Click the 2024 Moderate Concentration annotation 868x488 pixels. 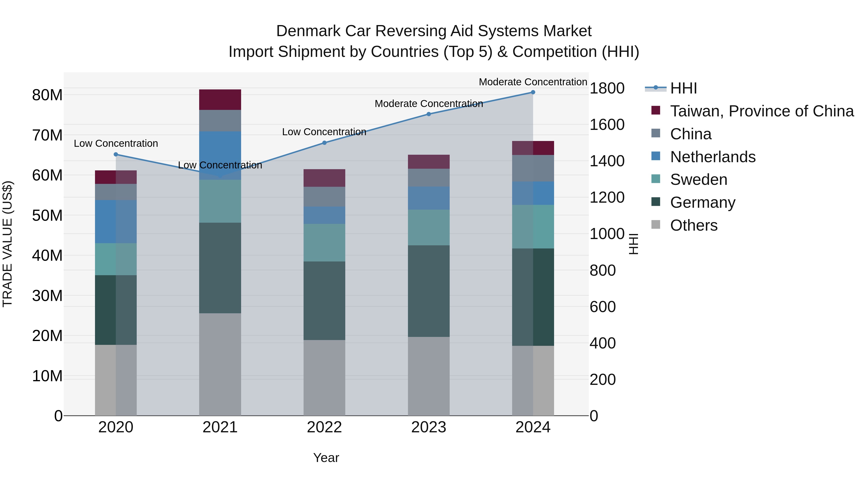pos(533,82)
